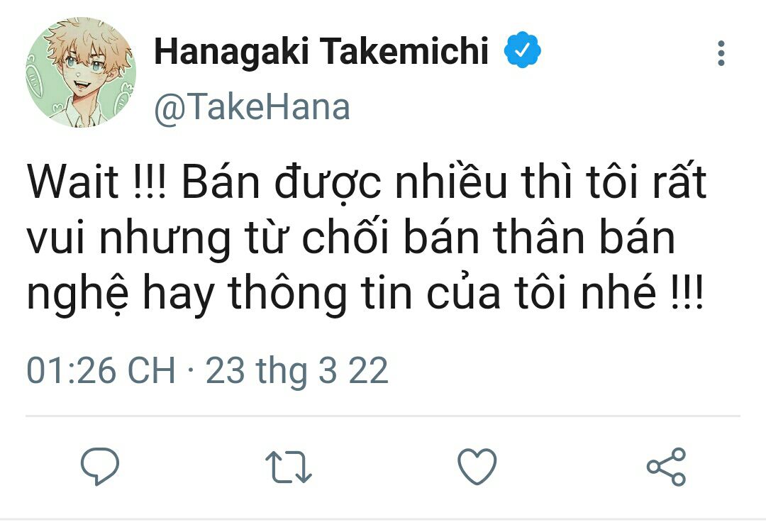This screenshot has height=532, width=766.
Task: Open the three-dot more options menu
Action: [721, 54]
